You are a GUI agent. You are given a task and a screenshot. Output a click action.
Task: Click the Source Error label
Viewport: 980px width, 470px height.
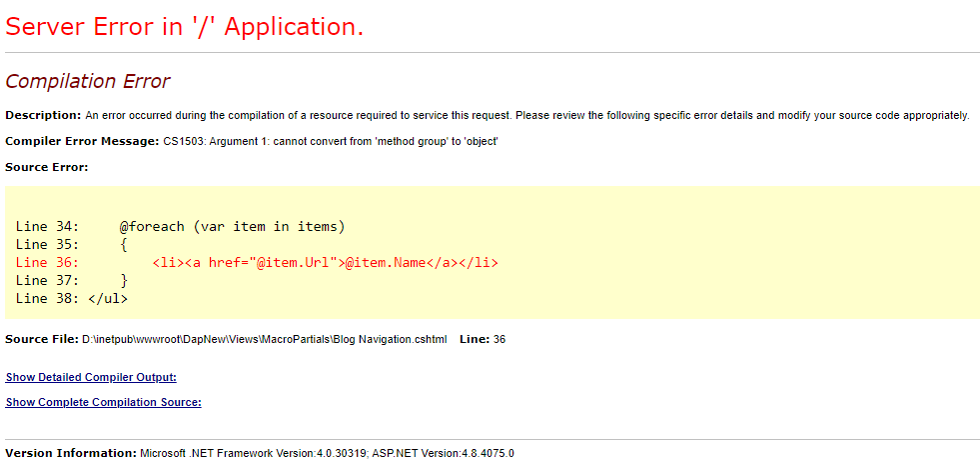pos(47,167)
